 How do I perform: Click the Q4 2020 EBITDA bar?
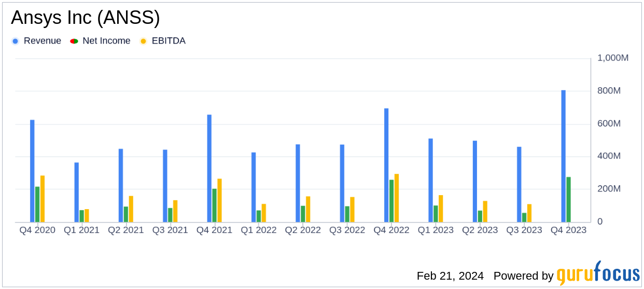click(x=43, y=199)
